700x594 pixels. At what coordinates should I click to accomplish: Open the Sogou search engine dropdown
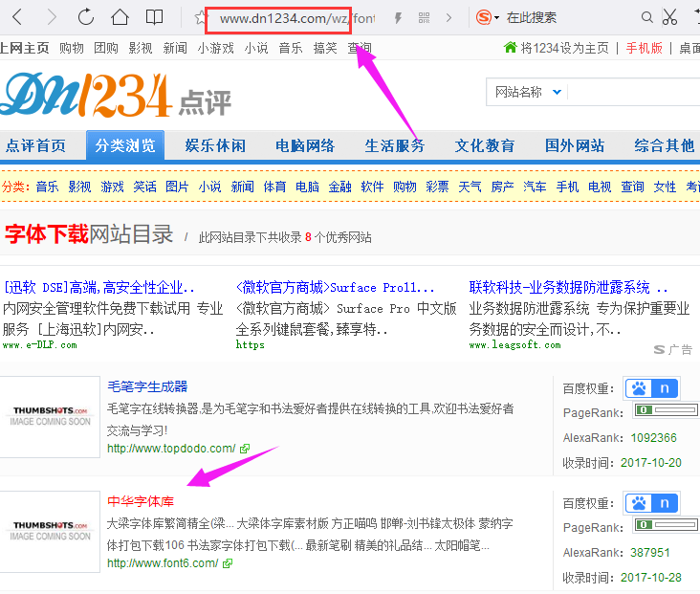(x=489, y=17)
